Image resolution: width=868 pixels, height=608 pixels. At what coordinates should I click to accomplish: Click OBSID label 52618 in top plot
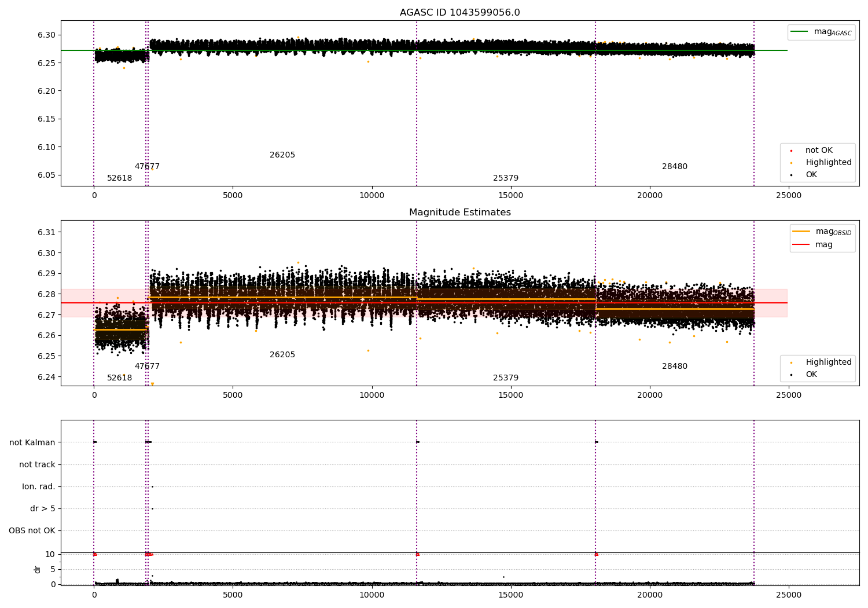coord(119,178)
